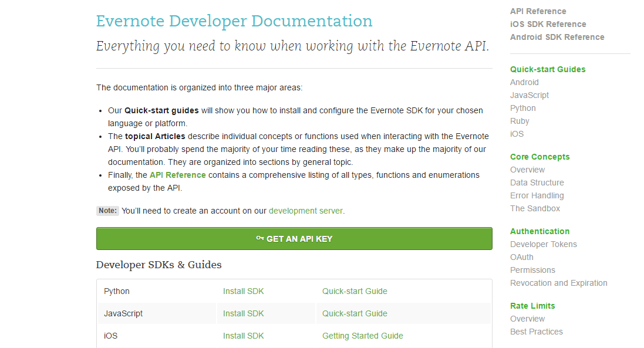This screenshot has width=644, height=348.
Task: Open the iOS SDK Reference
Action: click(x=548, y=23)
